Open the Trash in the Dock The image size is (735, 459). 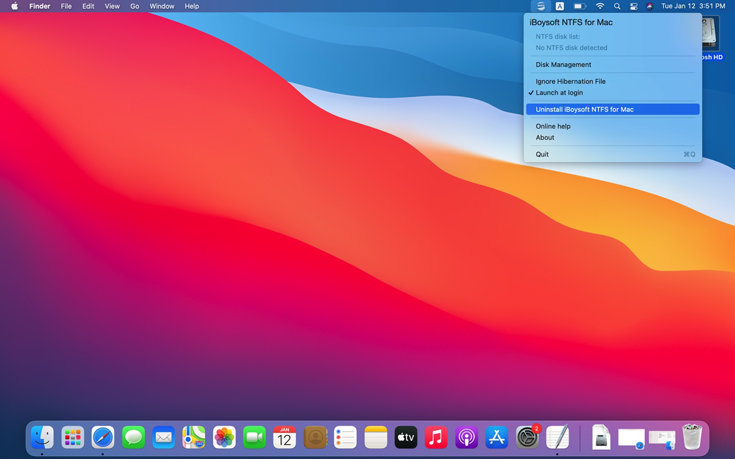(692, 437)
